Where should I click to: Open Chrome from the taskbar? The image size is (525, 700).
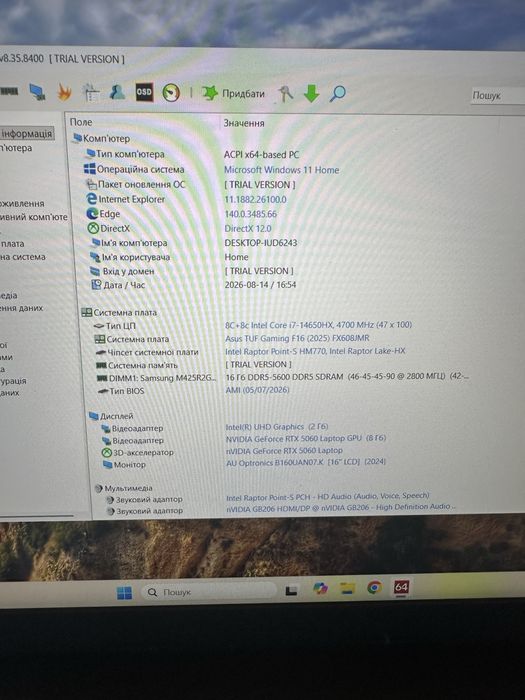tap(374, 588)
